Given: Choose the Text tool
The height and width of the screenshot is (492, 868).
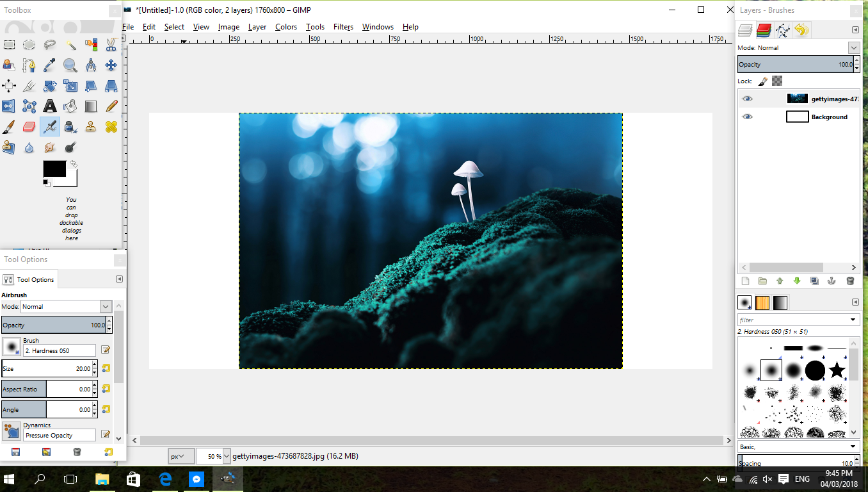Looking at the screenshot, I should click(x=50, y=106).
